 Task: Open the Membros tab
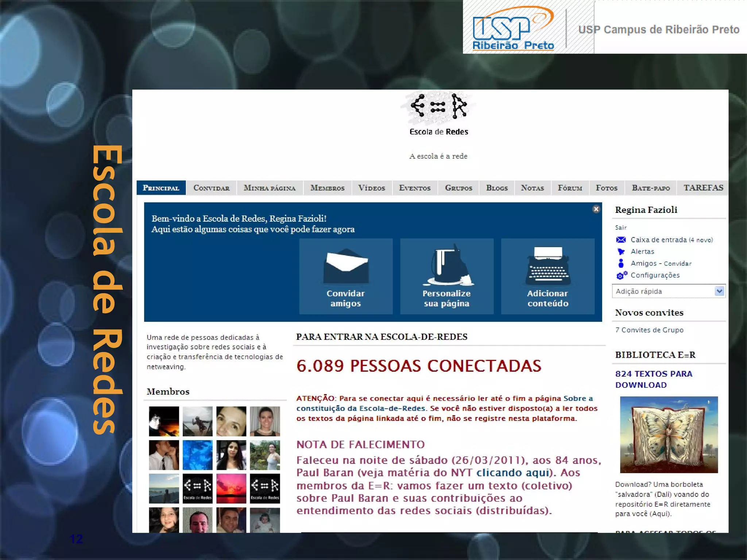click(x=327, y=188)
